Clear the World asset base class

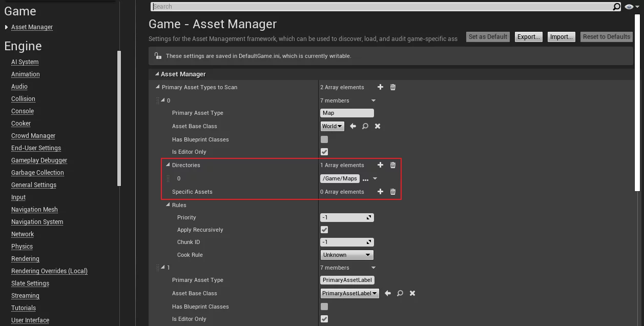tap(378, 126)
